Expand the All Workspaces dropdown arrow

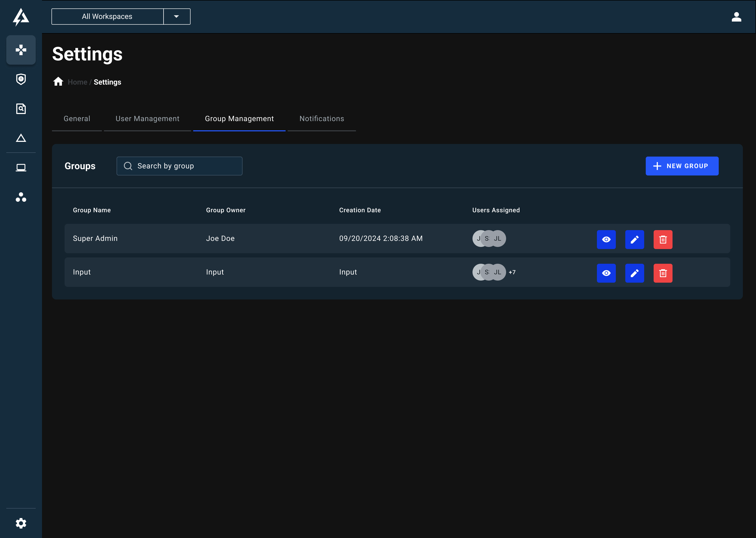click(176, 17)
